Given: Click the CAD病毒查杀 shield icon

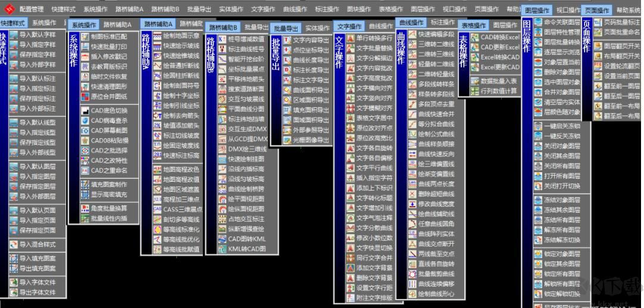Looking at the screenshot, I should point(85,120).
